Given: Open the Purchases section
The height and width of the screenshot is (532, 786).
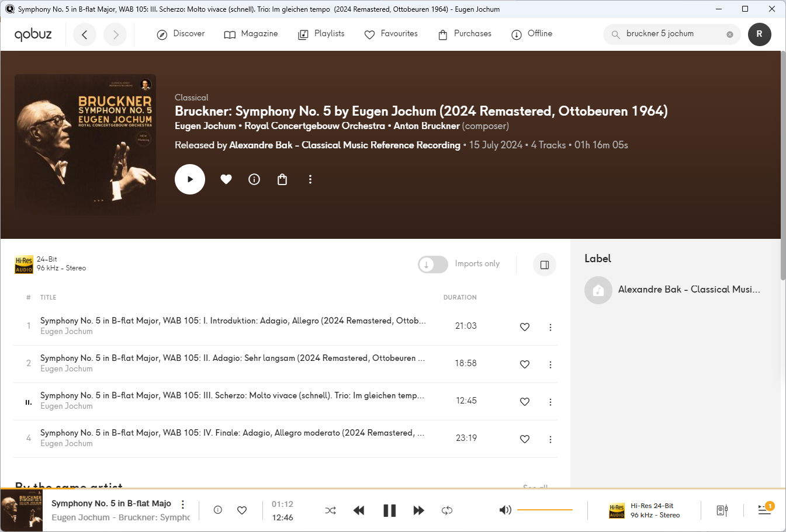Looking at the screenshot, I should pyautogui.click(x=465, y=34).
